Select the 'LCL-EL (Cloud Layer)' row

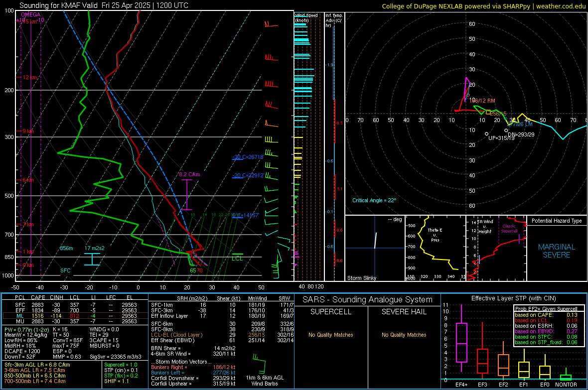click(x=222, y=335)
